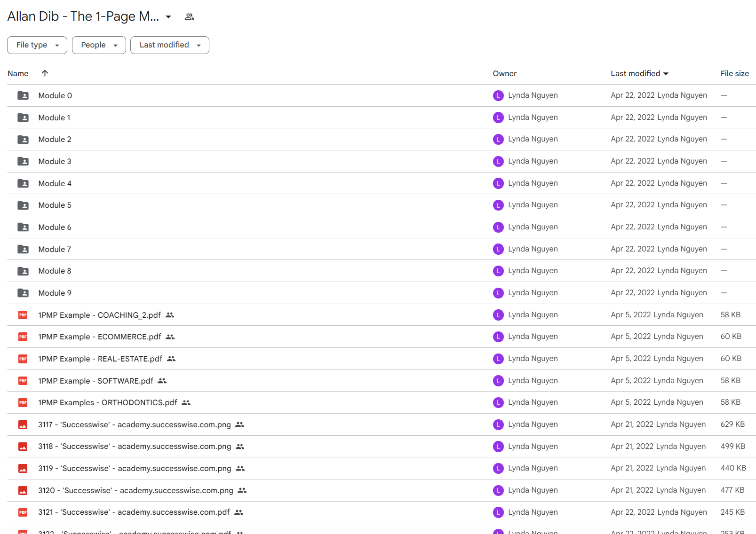Open the File type filter dropdown
Viewport: 756px width, 534px height.
pos(37,45)
